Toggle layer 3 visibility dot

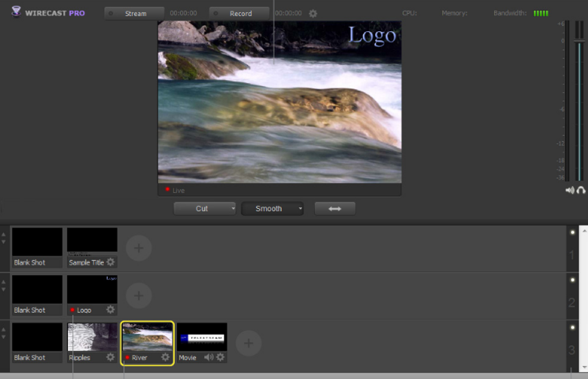coord(572,327)
